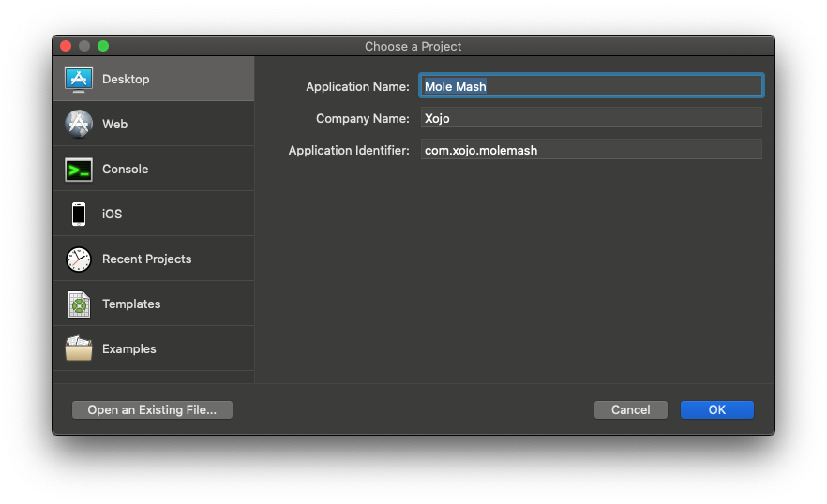Open the Templates document icon
This screenshot has width=827, height=504.
79,304
